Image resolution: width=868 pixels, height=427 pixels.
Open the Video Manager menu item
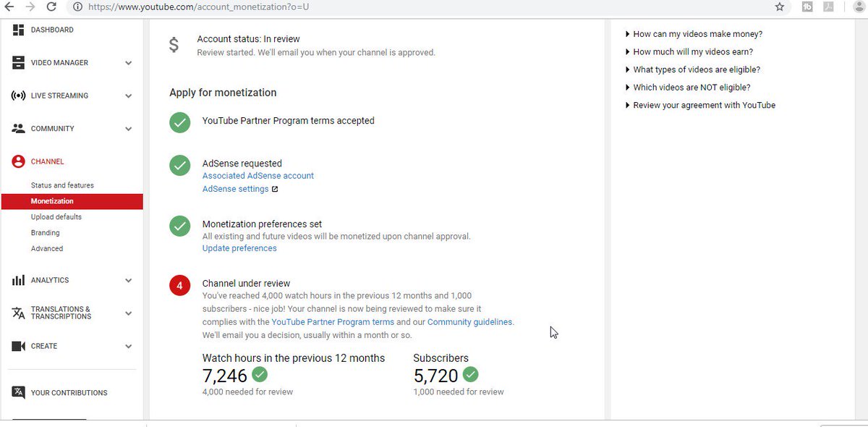coord(59,63)
